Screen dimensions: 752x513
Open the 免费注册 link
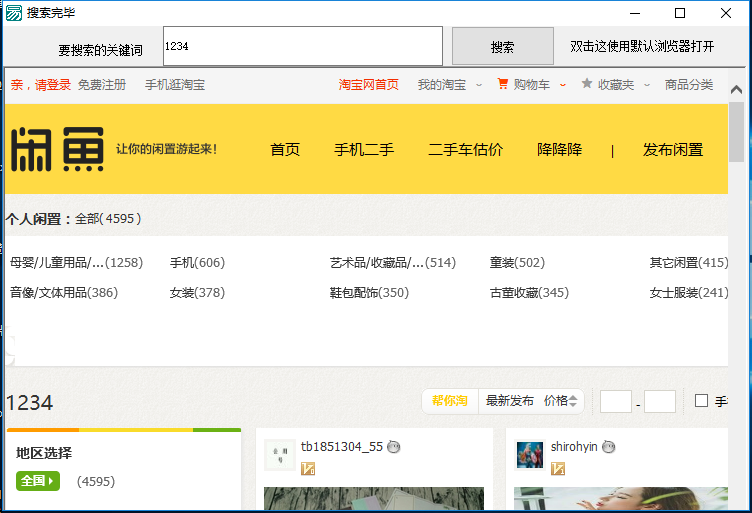pos(102,85)
